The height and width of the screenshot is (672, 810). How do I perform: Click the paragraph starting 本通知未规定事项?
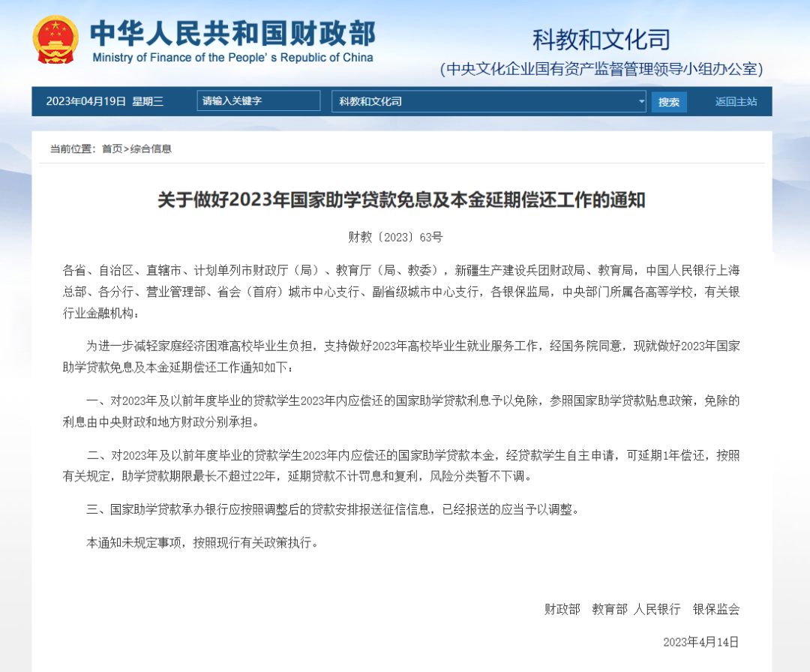(202, 543)
